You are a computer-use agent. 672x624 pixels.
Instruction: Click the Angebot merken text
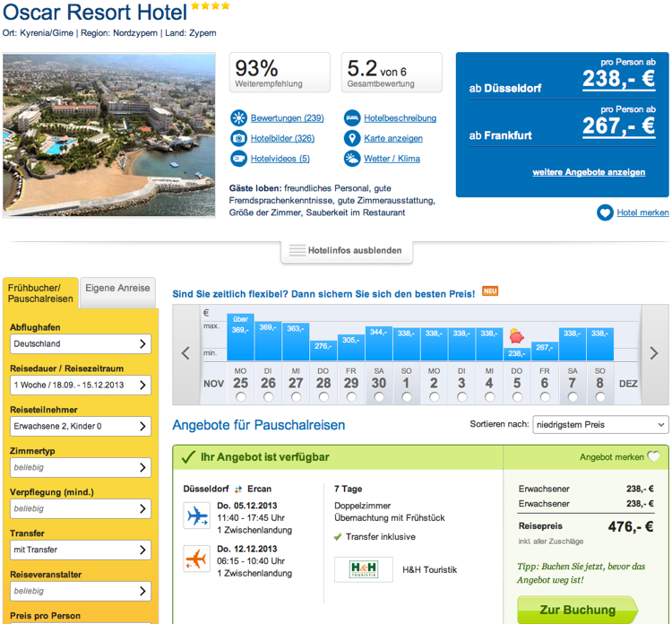click(x=612, y=457)
